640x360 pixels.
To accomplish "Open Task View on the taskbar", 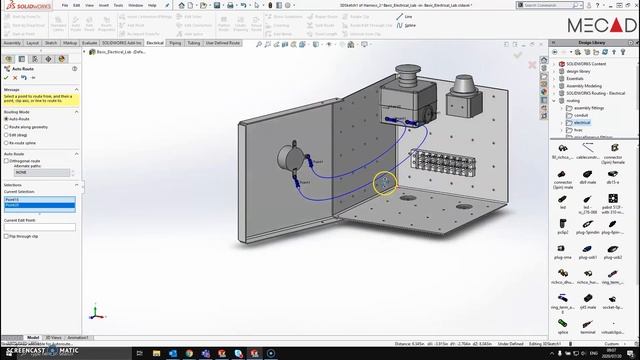I will point(140,353).
